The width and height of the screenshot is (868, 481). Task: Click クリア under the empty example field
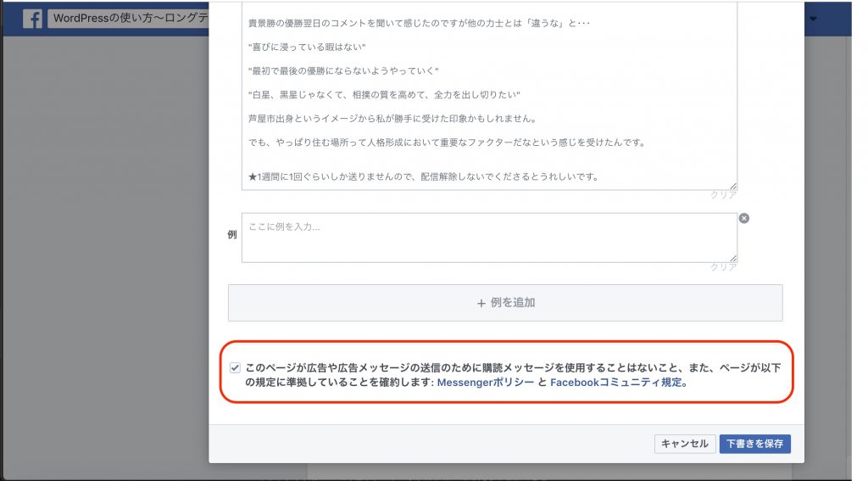(724, 267)
